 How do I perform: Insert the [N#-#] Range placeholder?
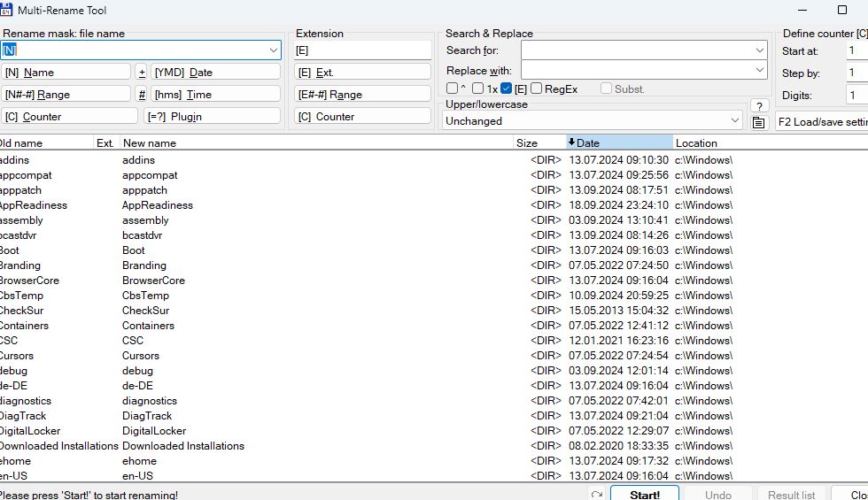coord(66,94)
